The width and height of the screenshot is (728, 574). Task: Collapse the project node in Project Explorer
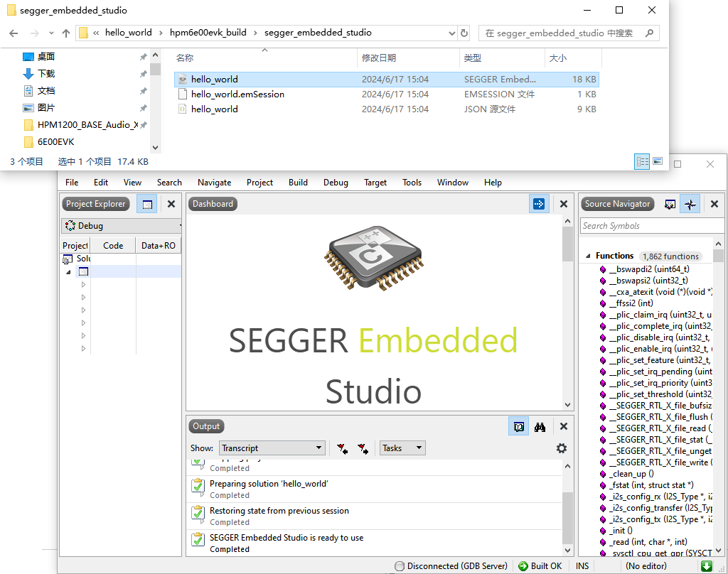coord(69,272)
